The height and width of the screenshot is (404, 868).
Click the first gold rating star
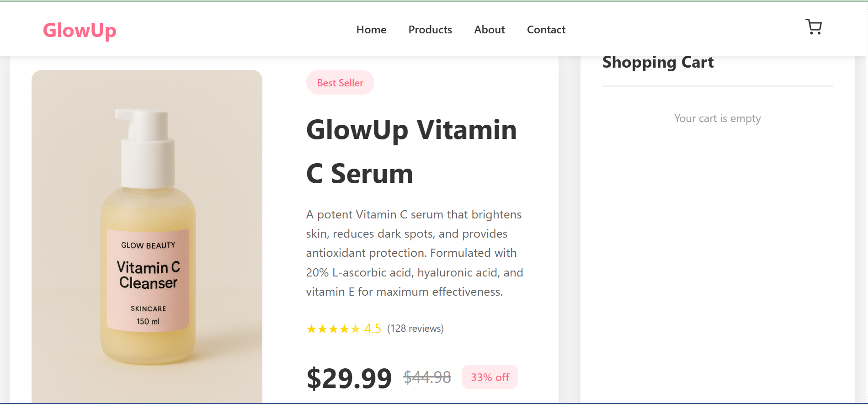pyautogui.click(x=311, y=329)
